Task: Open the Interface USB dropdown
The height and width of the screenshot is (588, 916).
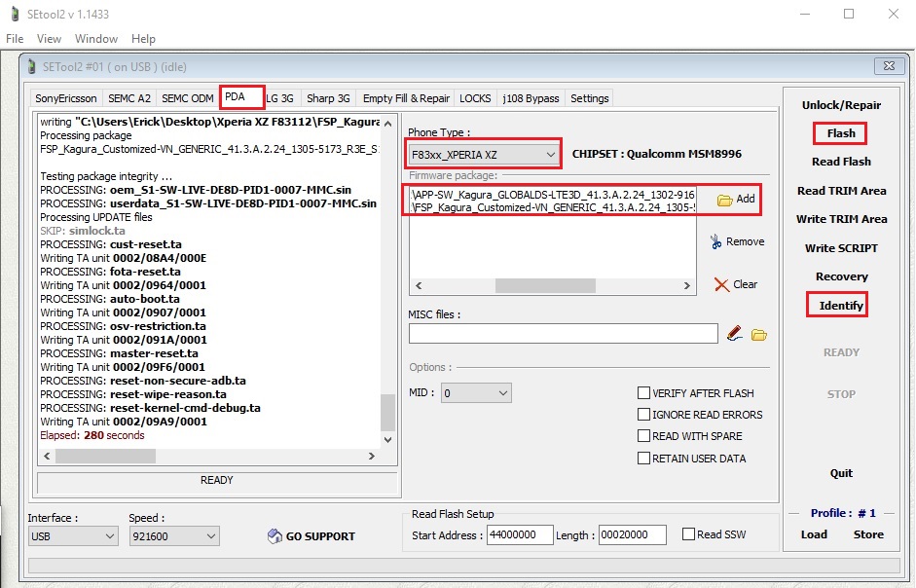Action: [73, 536]
